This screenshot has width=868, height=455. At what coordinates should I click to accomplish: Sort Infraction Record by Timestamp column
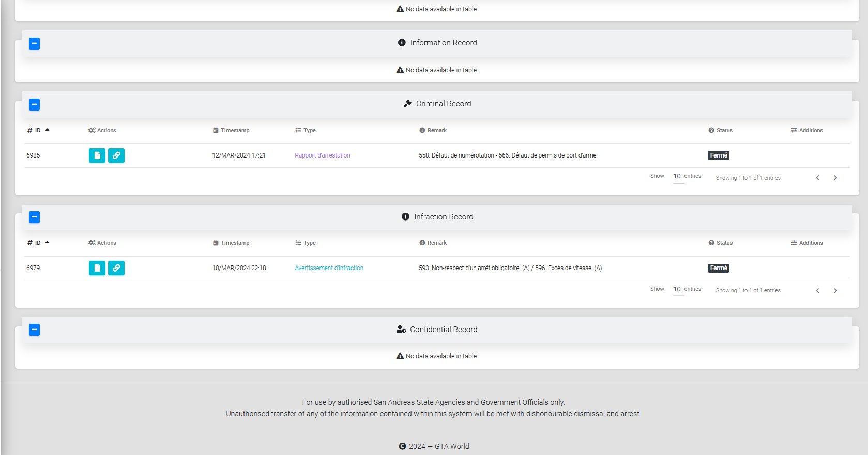(x=231, y=243)
